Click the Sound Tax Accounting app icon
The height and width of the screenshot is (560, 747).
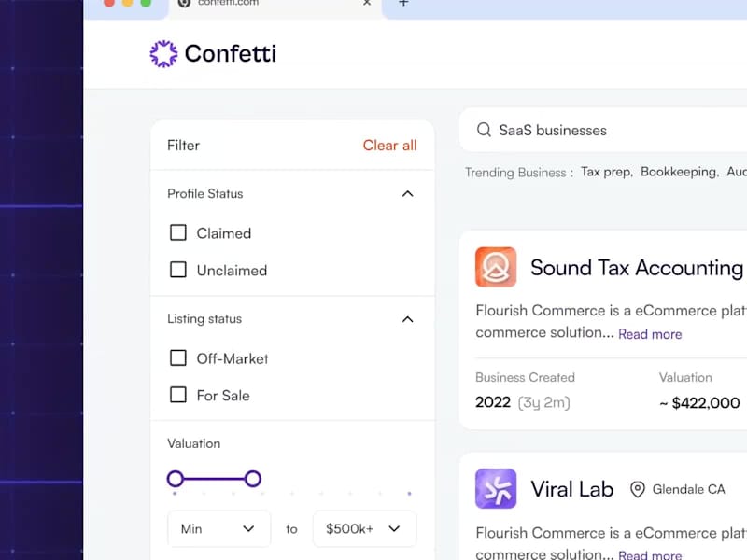point(495,267)
